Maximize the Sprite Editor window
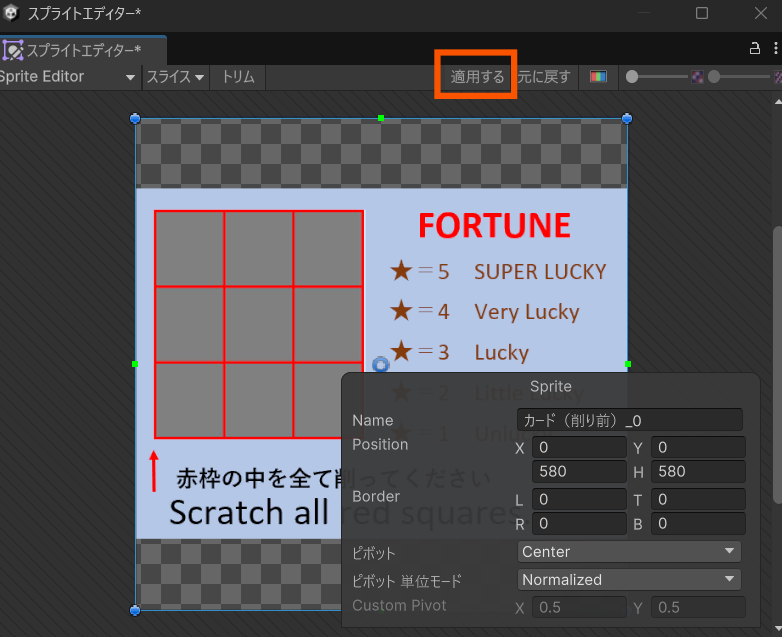Viewport: 782px width, 637px height. [x=702, y=13]
